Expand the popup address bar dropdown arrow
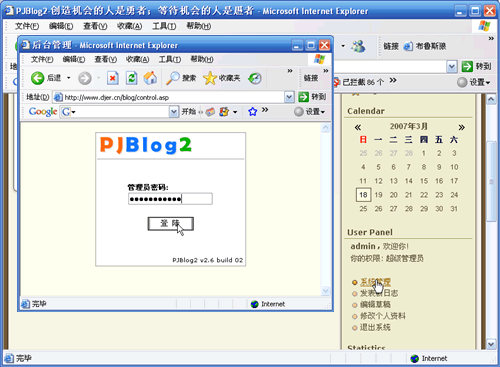The width and height of the screenshot is (500, 367). point(289,97)
